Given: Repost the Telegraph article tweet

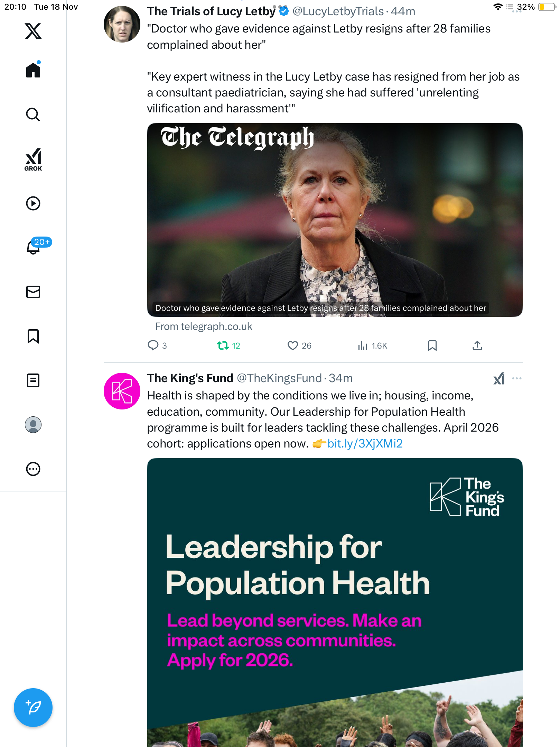Looking at the screenshot, I should (x=223, y=345).
